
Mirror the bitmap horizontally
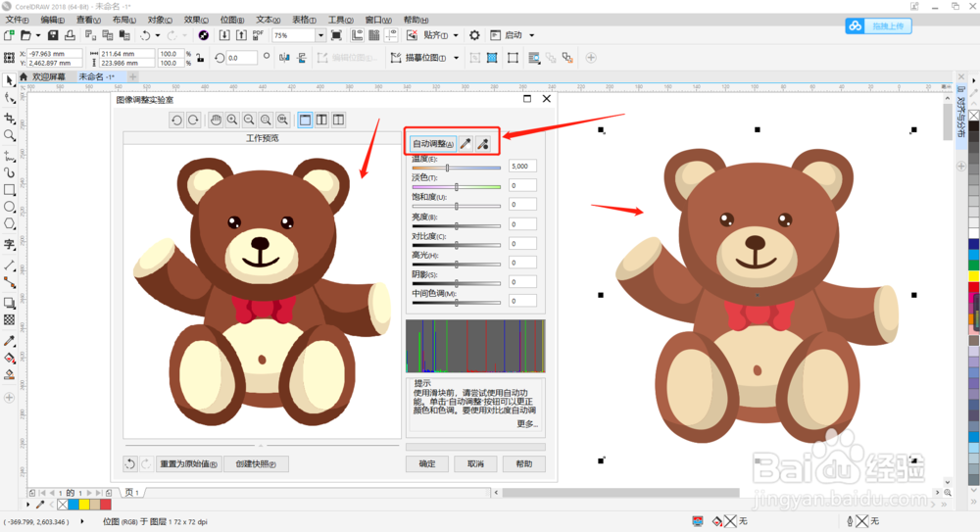(x=285, y=58)
